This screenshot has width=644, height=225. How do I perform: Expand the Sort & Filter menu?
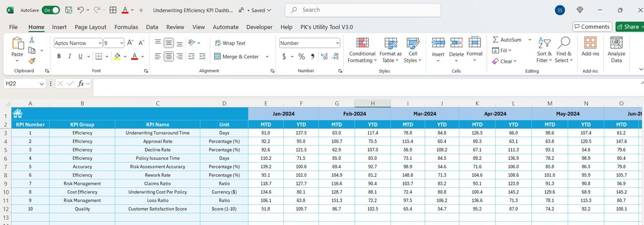544,50
